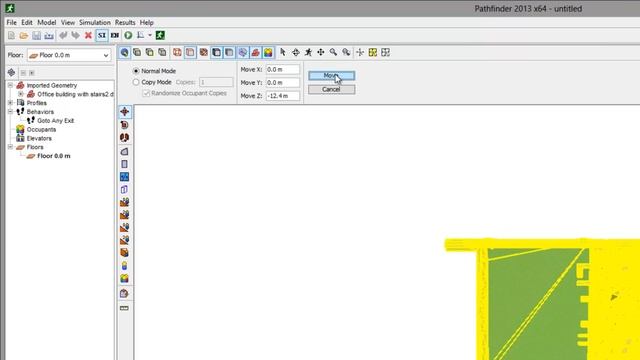Click the select arrow tool in view toolbar
The height and width of the screenshot is (360, 640).
point(282,52)
